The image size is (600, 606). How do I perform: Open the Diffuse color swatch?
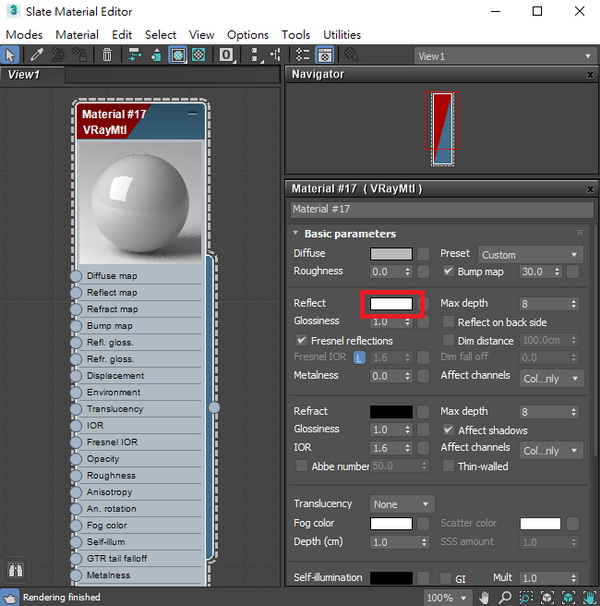[x=391, y=254]
